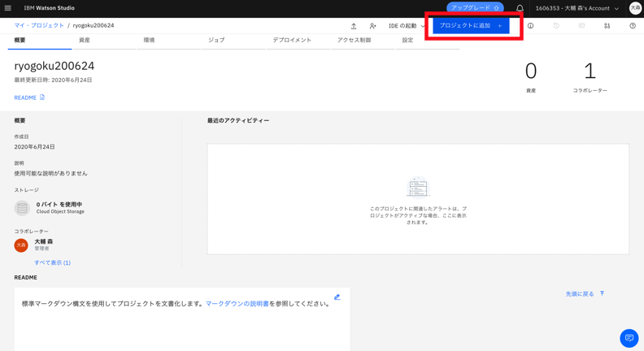644x351 pixels.
Task: Click the IBM Watson Studio title
Action: [x=50, y=8]
